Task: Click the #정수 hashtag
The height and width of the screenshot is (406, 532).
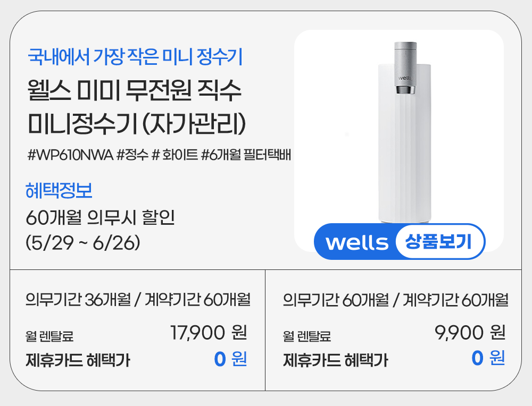Action: coord(132,156)
